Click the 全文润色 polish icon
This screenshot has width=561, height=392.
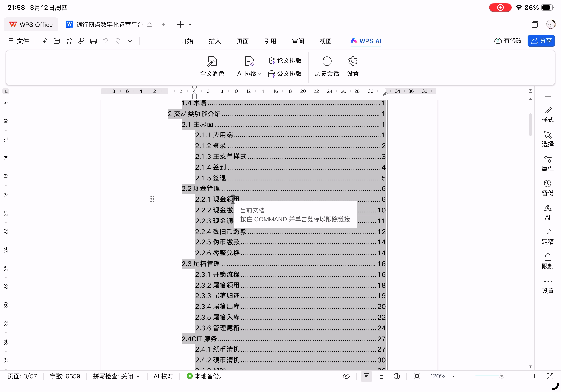point(212,61)
